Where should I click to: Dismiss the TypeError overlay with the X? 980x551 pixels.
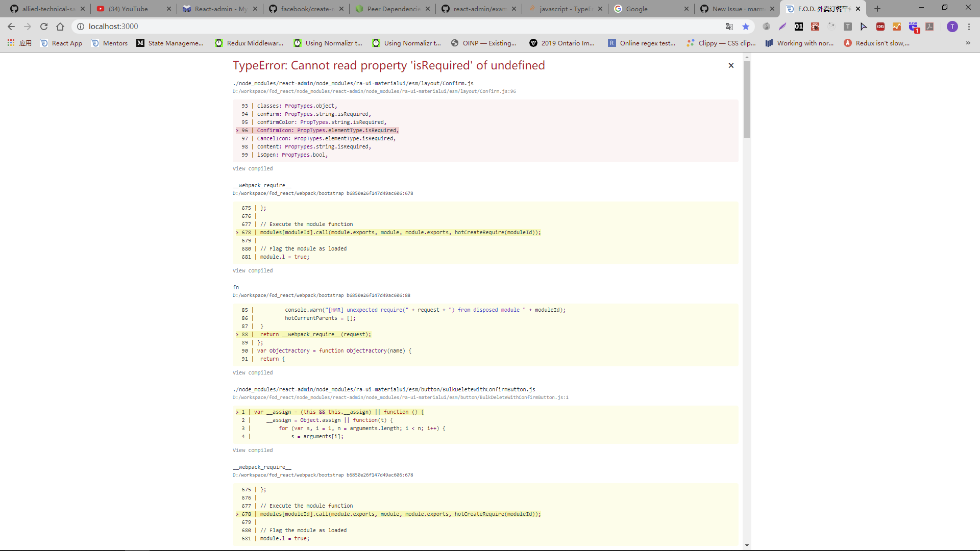click(x=730, y=65)
